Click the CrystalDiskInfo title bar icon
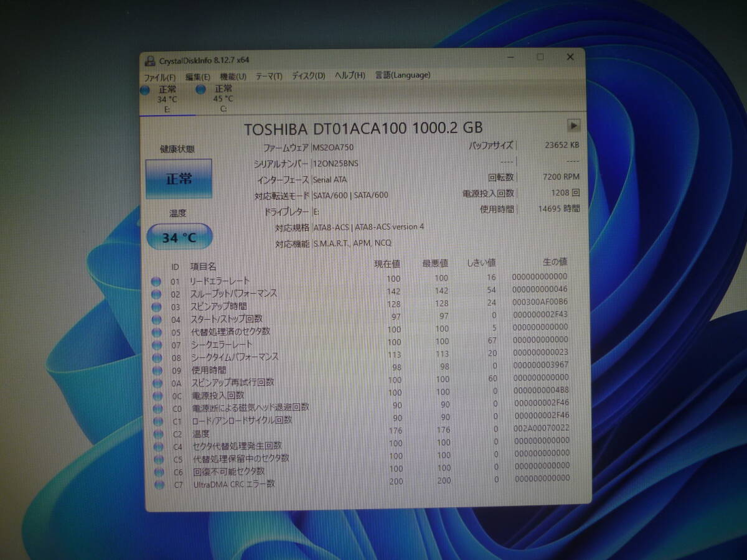The image size is (747, 560). pos(150,60)
